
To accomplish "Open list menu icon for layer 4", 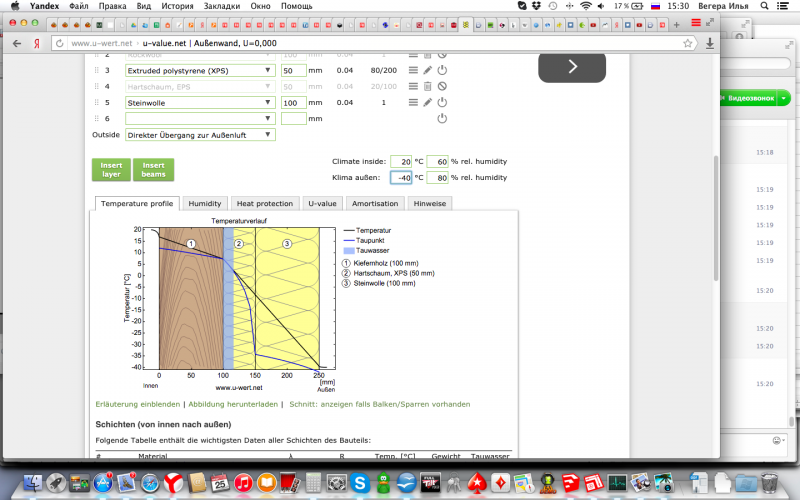I will tap(413, 86).
